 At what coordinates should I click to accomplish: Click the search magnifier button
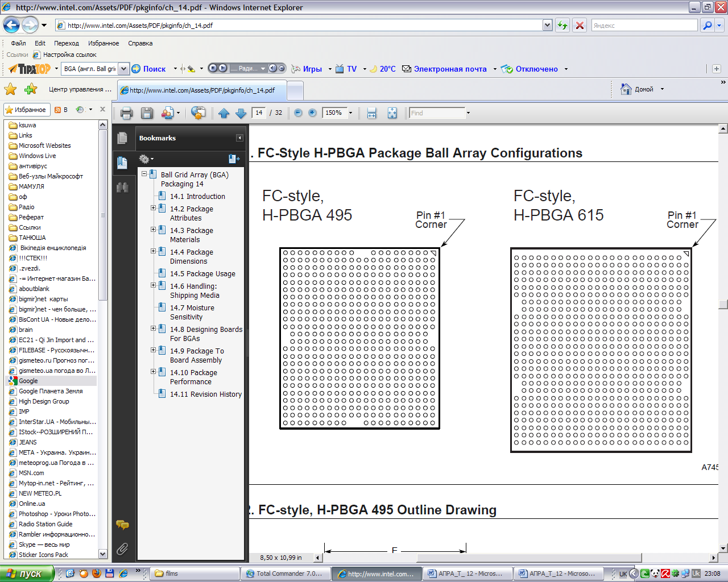707,26
